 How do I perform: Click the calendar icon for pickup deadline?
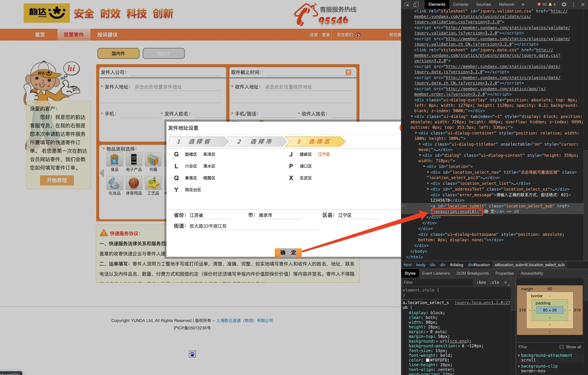tap(348, 72)
